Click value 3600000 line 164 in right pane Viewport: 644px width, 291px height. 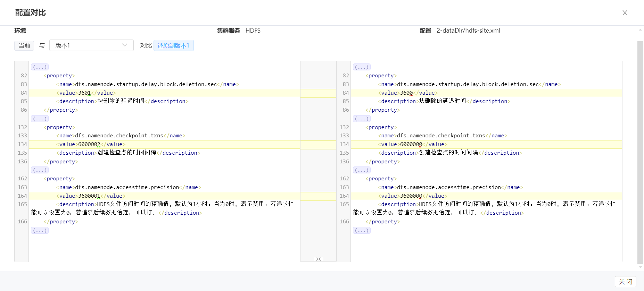click(x=486, y=196)
